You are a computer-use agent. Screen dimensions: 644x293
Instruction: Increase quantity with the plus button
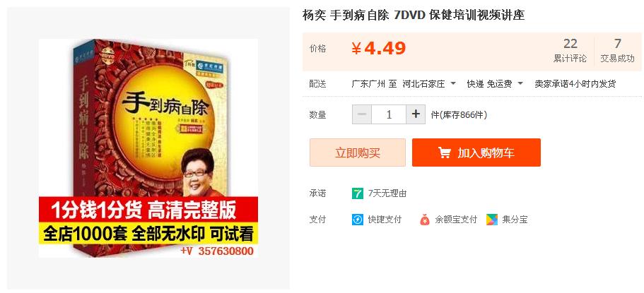click(x=416, y=114)
